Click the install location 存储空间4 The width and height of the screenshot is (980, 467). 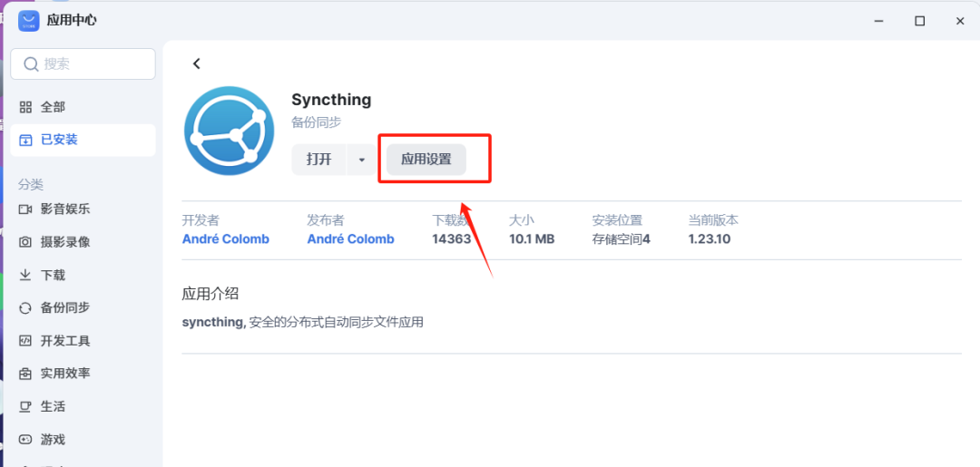(622, 238)
